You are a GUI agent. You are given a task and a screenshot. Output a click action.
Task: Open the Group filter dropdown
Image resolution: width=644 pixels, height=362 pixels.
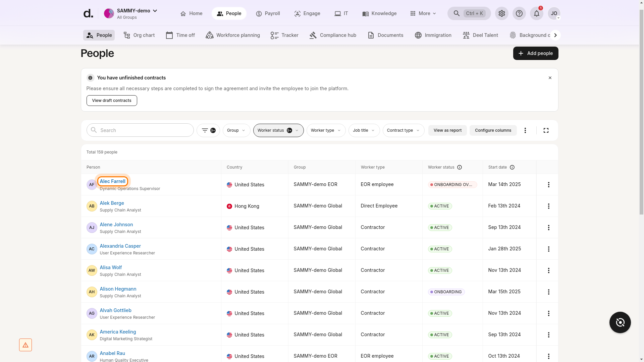[x=236, y=130]
